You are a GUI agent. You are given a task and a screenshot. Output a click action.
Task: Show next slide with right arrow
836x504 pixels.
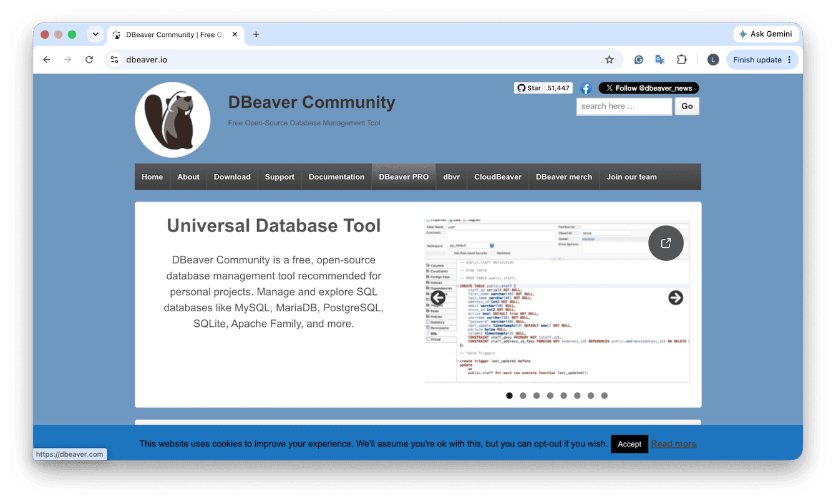676,298
